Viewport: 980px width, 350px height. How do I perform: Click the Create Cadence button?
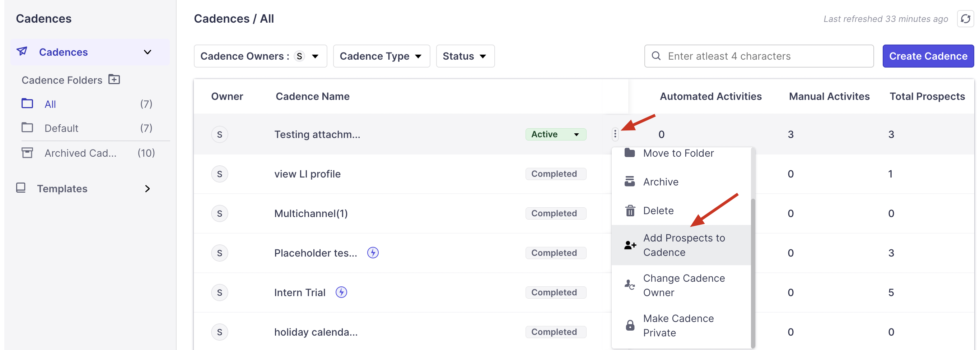[x=928, y=56]
